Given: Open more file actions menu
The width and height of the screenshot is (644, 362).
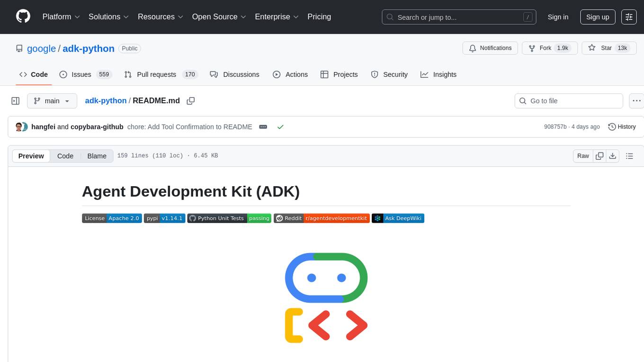Looking at the screenshot, I should click(637, 101).
